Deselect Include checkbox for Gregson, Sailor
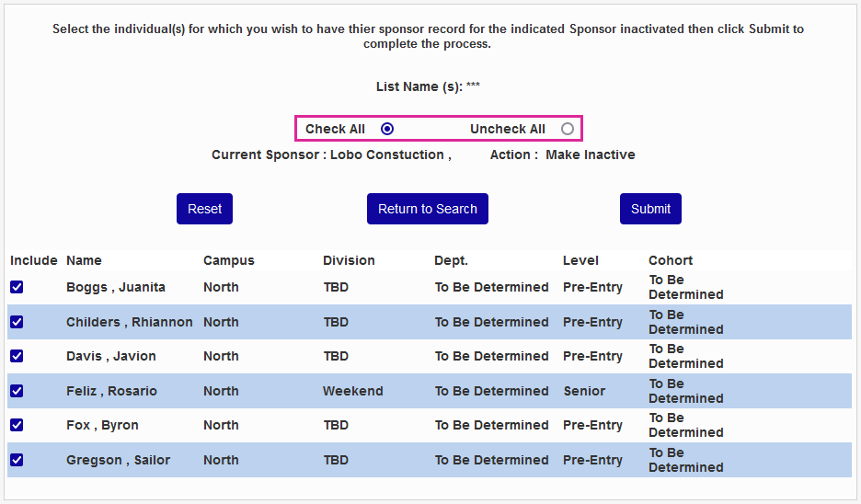861x504 pixels. (x=17, y=460)
